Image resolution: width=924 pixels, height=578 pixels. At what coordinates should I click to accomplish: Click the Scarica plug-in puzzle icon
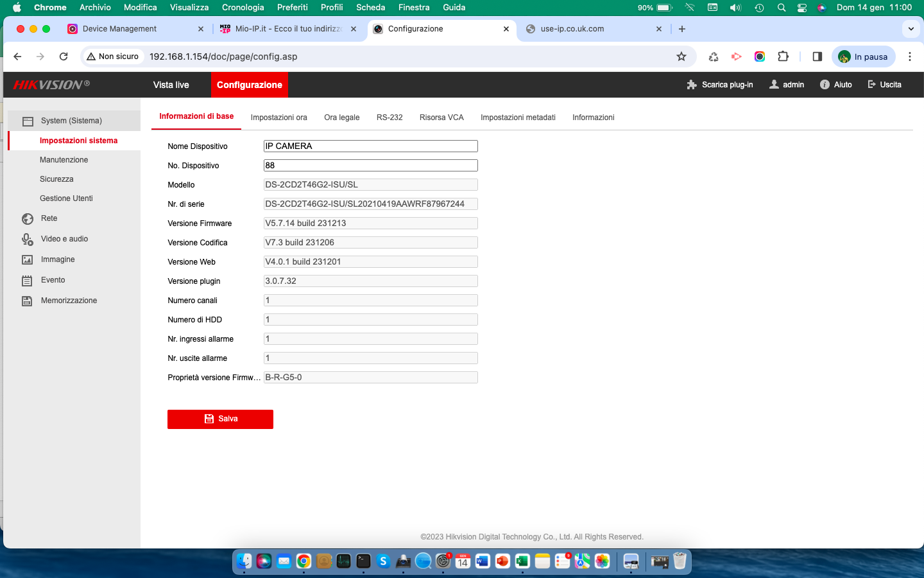click(692, 85)
